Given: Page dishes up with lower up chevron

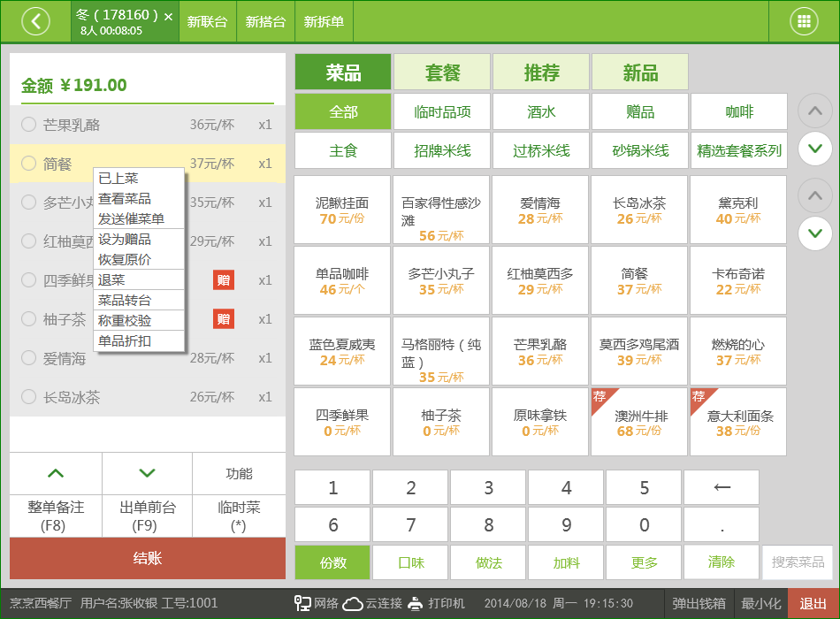Looking at the screenshot, I should click(815, 195).
